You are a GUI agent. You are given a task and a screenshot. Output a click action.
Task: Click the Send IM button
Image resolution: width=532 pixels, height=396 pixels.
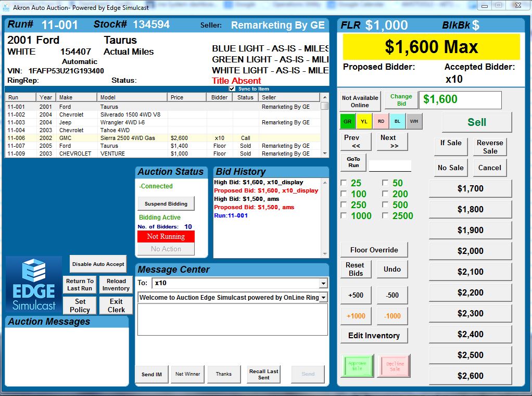click(151, 374)
